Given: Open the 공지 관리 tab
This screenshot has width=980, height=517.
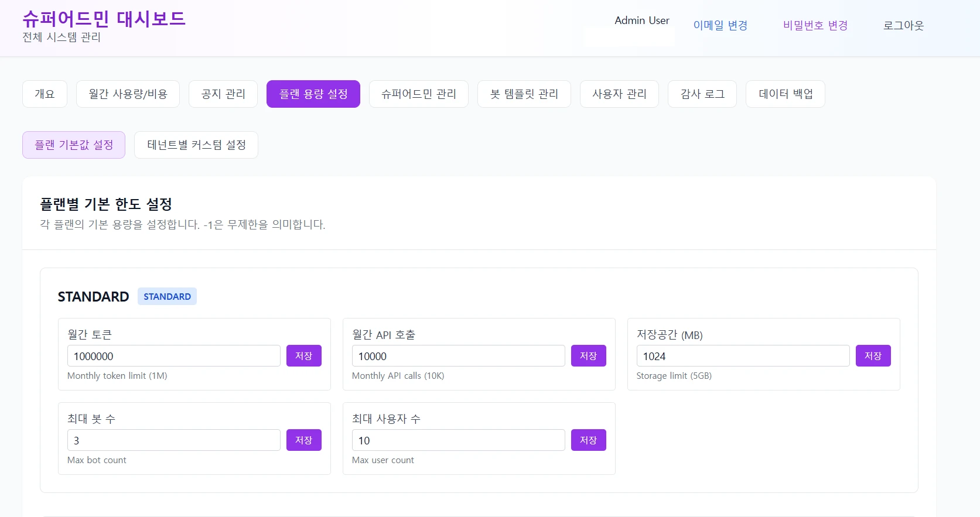Looking at the screenshot, I should [x=223, y=94].
